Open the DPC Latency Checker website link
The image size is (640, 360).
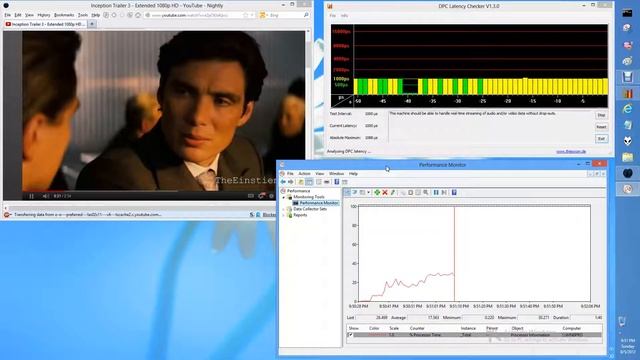click(x=571, y=151)
